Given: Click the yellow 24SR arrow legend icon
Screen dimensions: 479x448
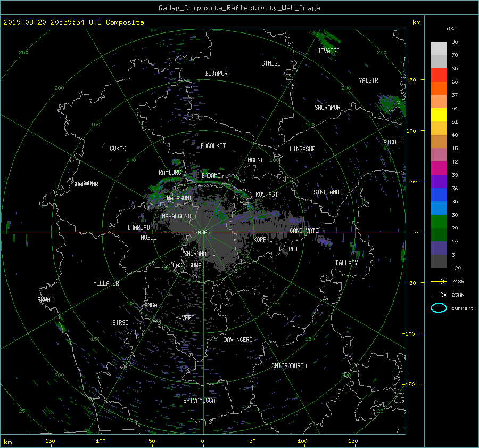Looking at the screenshot, I should click(439, 281).
